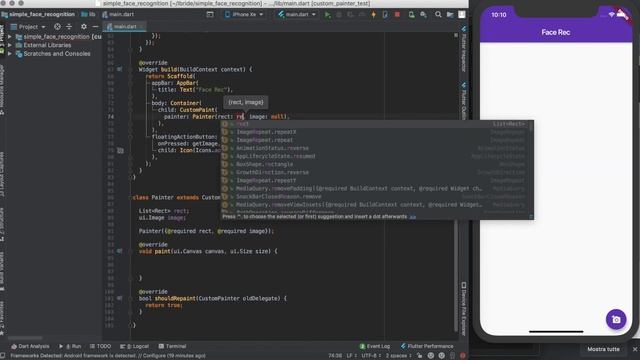The image size is (640, 360).
Task: Select the AnimationStatus.reverse suggestion
Action: click(376, 148)
